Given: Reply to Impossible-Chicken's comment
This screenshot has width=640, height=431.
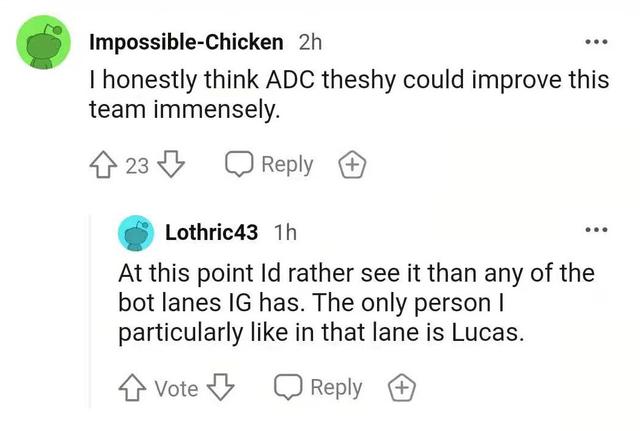Looking at the screenshot, I should [x=269, y=165].
